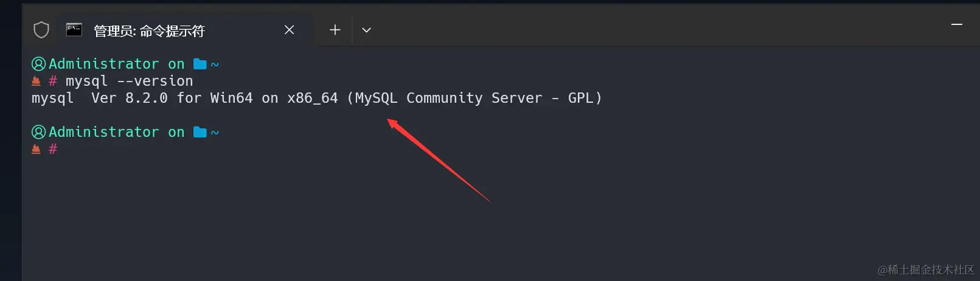The image size is (980, 281).
Task: Click the version number 8.2.0 in output
Action: pos(146,98)
